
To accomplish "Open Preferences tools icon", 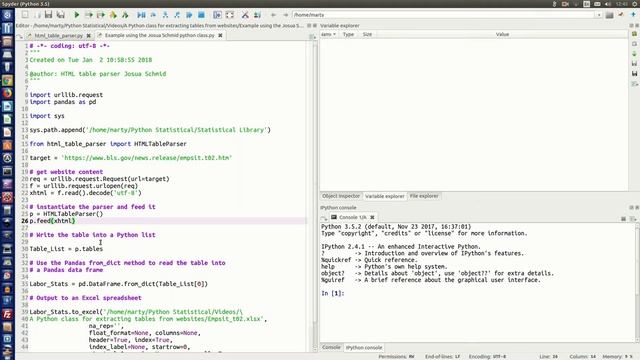I will coord(245,15).
